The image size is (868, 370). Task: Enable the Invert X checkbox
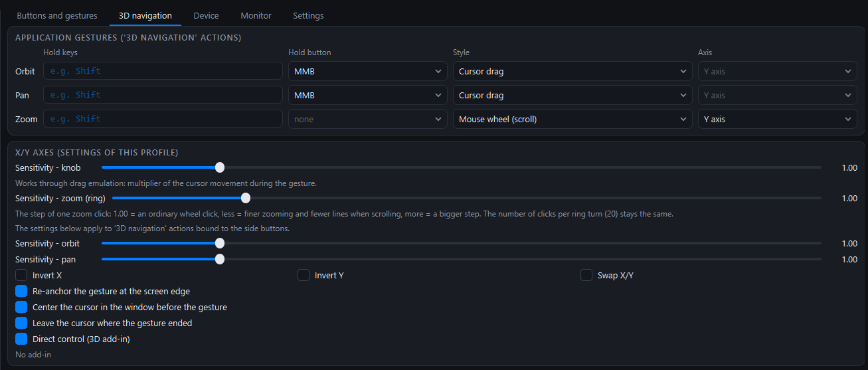pos(21,275)
